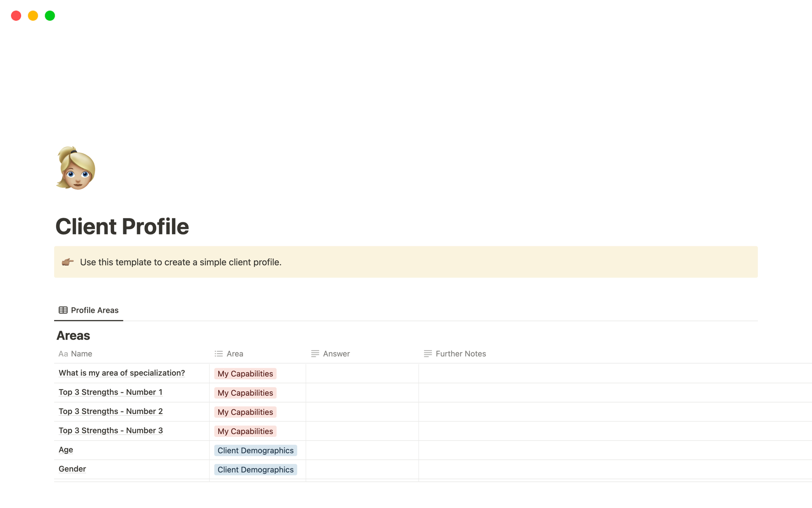
Task: Open the Area column header menu
Action: [x=235, y=354]
